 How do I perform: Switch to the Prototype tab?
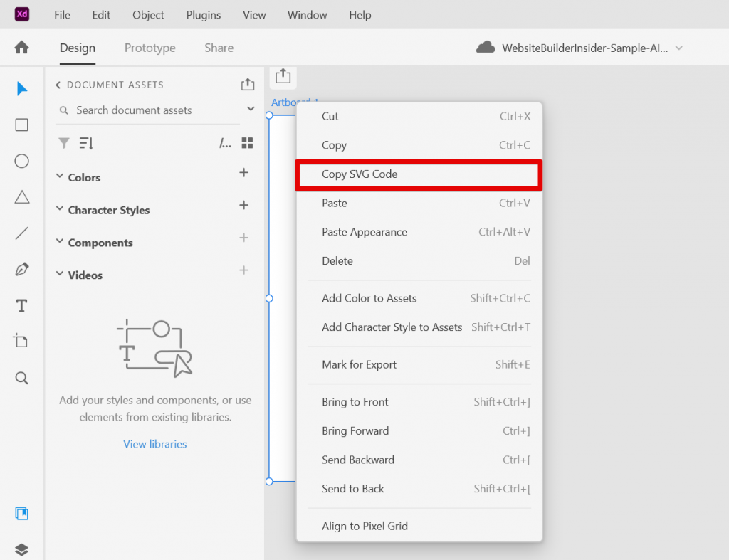click(x=150, y=48)
